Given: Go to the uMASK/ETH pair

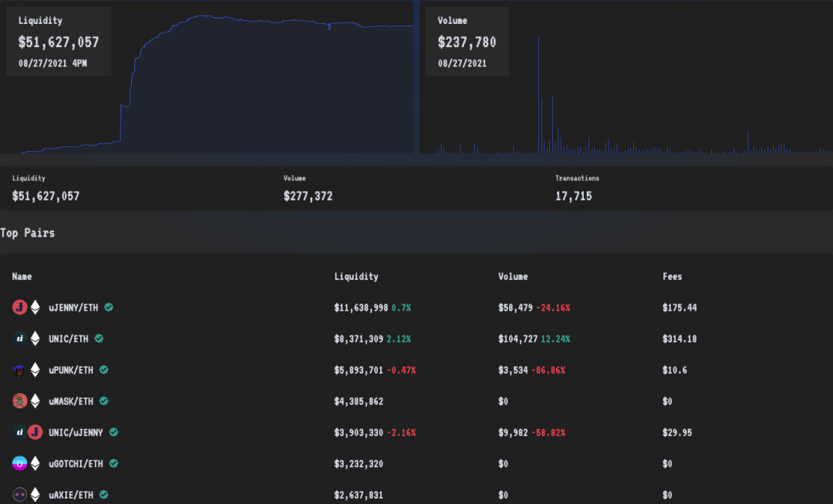Looking at the screenshot, I should point(71,402).
